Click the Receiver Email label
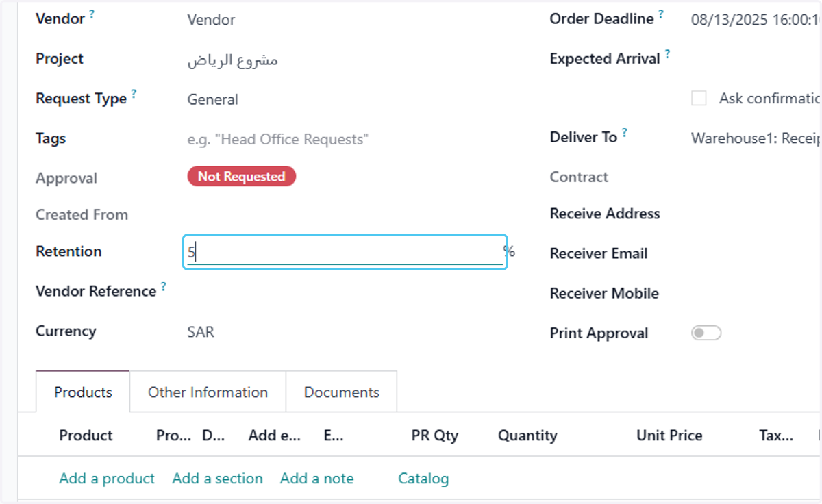This screenshot has height=504, width=822. tap(599, 253)
